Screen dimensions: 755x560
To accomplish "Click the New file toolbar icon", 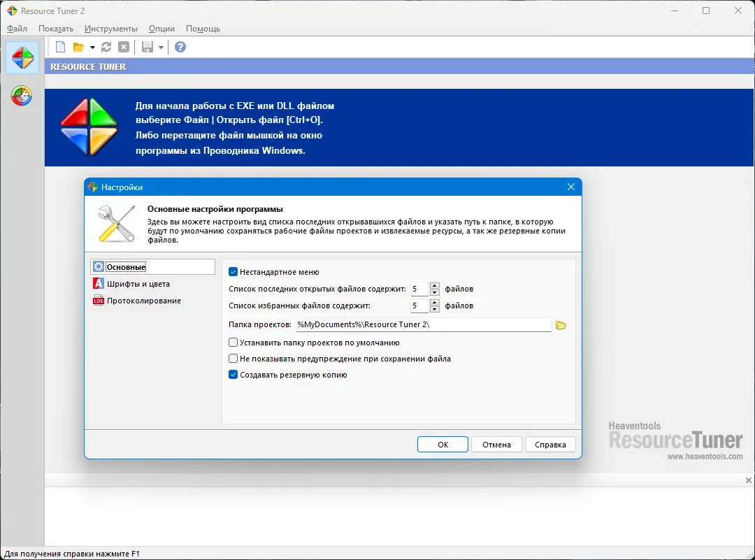I will (61, 47).
